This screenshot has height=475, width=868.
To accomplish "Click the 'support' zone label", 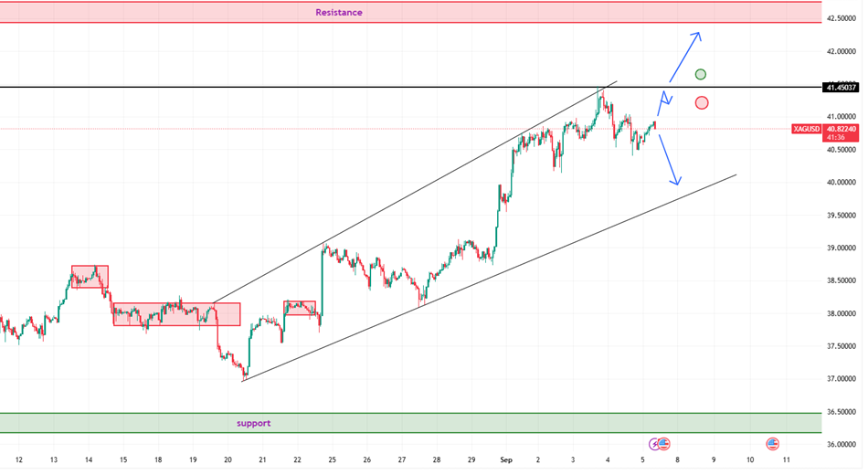I will [x=253, y=423].
